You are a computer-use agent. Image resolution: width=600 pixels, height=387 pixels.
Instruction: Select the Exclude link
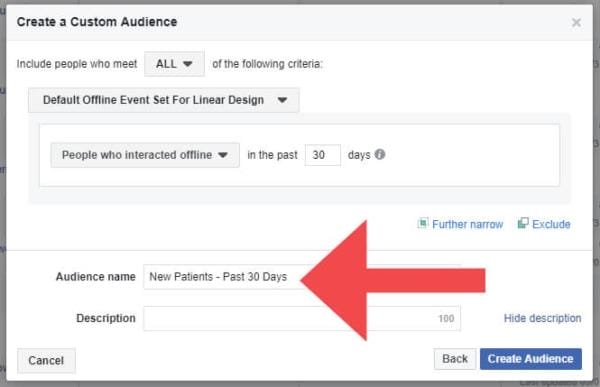click(x=551, y=224)
